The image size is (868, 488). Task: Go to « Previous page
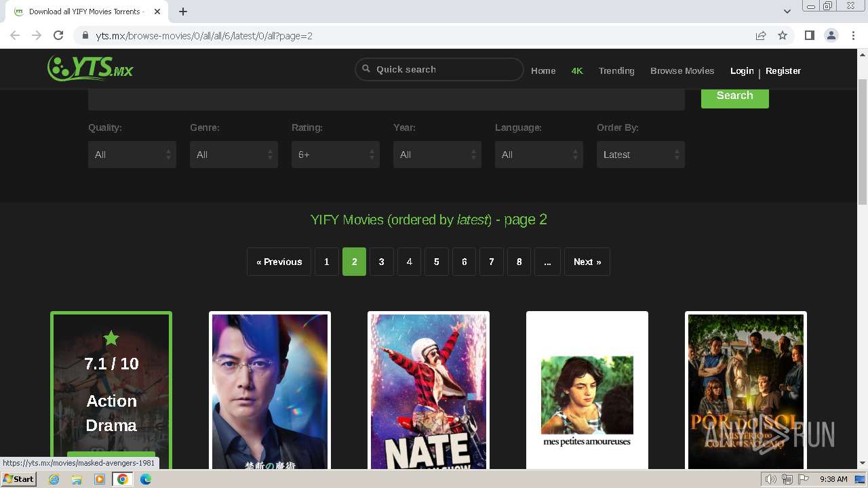coord(279,262)
